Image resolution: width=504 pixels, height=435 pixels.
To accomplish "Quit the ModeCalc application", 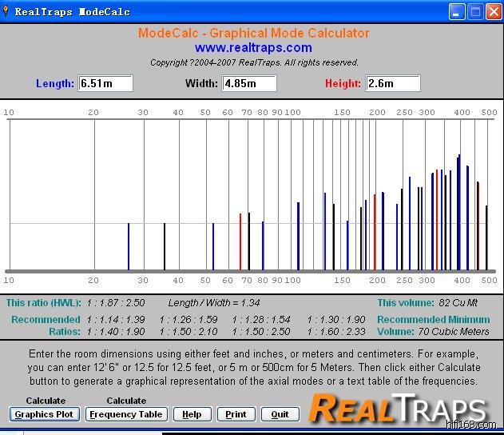I will (x=280, y=414).
